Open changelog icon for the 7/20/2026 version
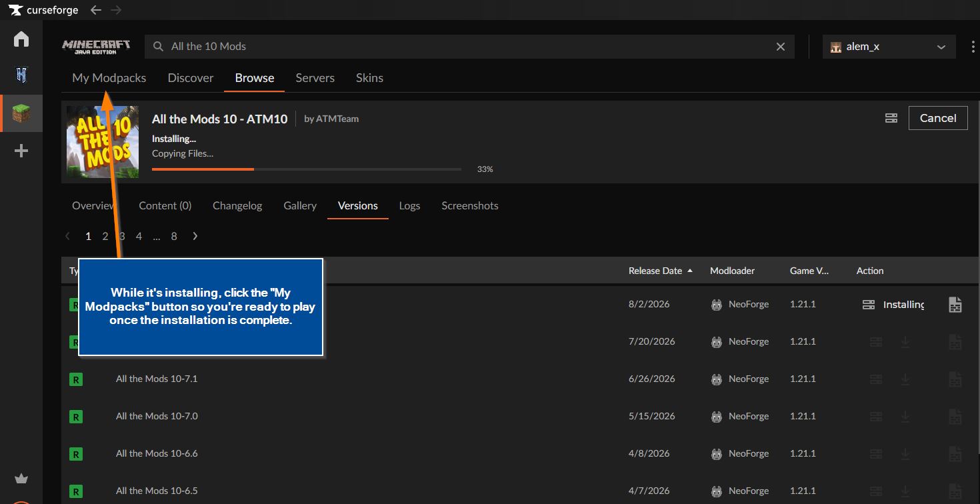The width and height of the screenshot is (980, 504). click(955, 342)
